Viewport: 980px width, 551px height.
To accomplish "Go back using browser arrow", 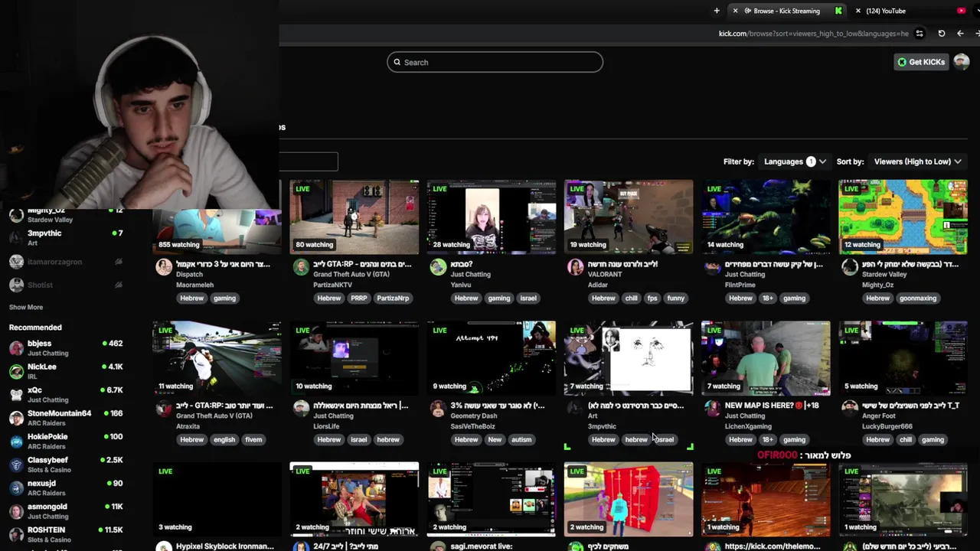I will [x=960, y=34].
